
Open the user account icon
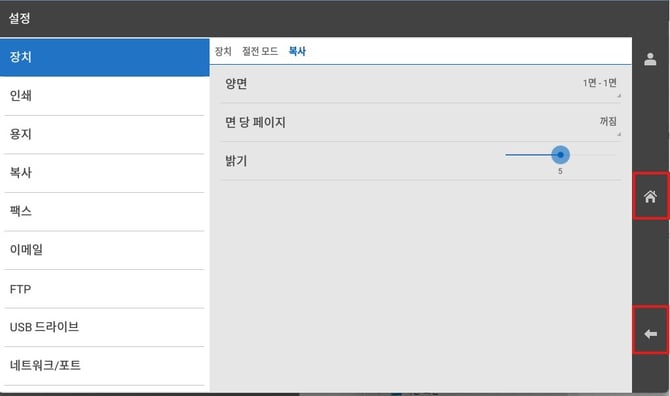650,59
